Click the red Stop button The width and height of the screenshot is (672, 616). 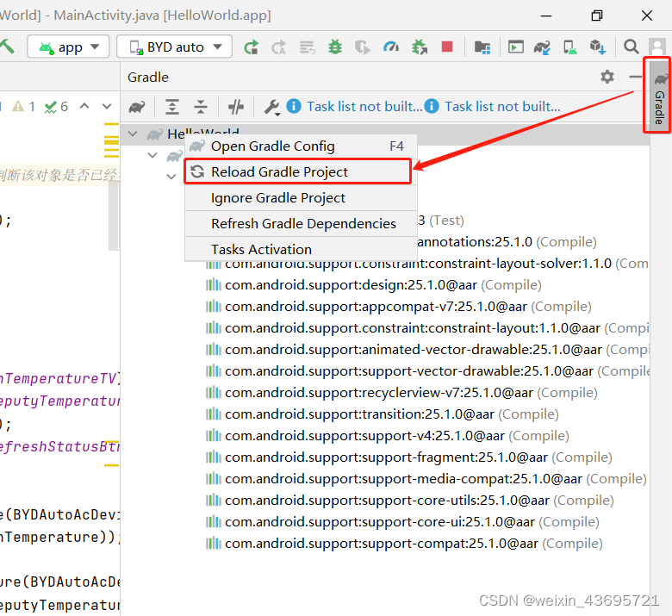(x=447, y=47)
